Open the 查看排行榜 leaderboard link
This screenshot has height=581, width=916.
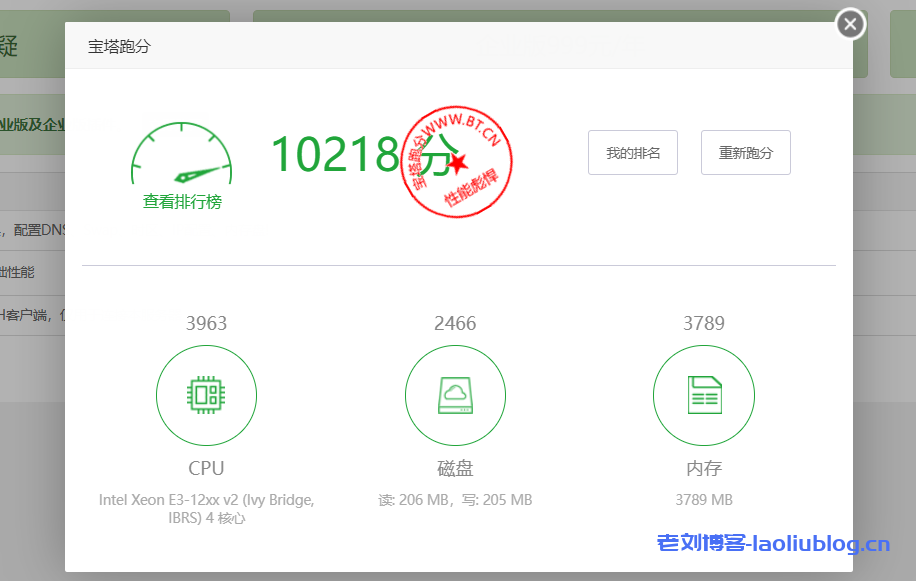[182, 202]
